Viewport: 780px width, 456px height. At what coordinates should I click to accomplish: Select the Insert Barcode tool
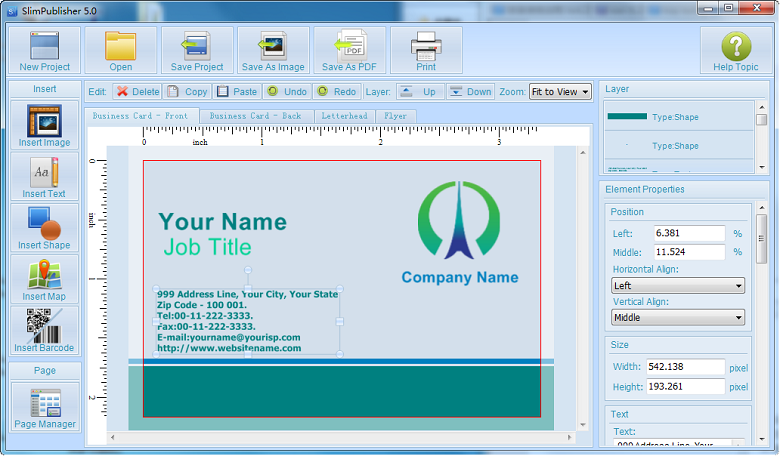pyautogui.click(x=44, y=330)
